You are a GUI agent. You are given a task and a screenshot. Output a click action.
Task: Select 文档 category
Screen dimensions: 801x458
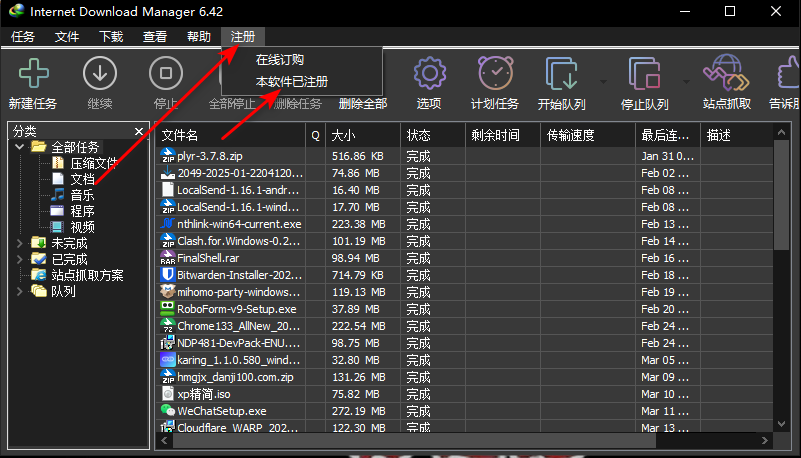click(x=82, y=179)
